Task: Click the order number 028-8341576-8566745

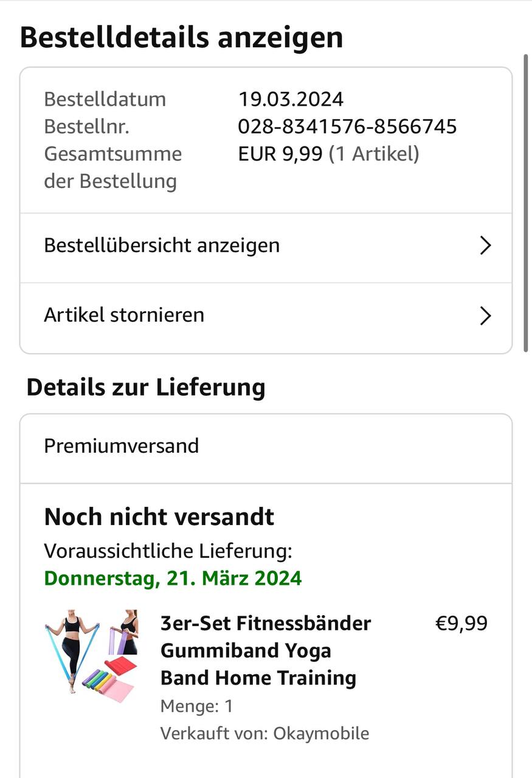Action: tap(347, 126)
